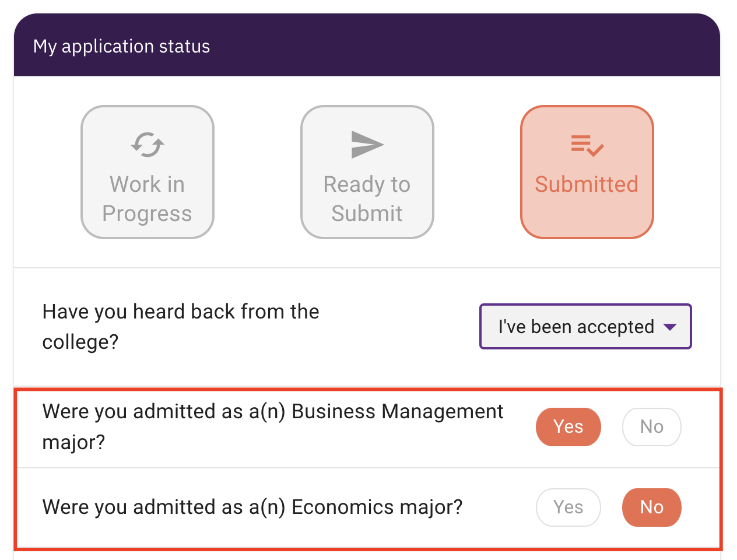Choose Yes for Economics major admission
This screenshot has height=560, width=737.
click(568, 508)
